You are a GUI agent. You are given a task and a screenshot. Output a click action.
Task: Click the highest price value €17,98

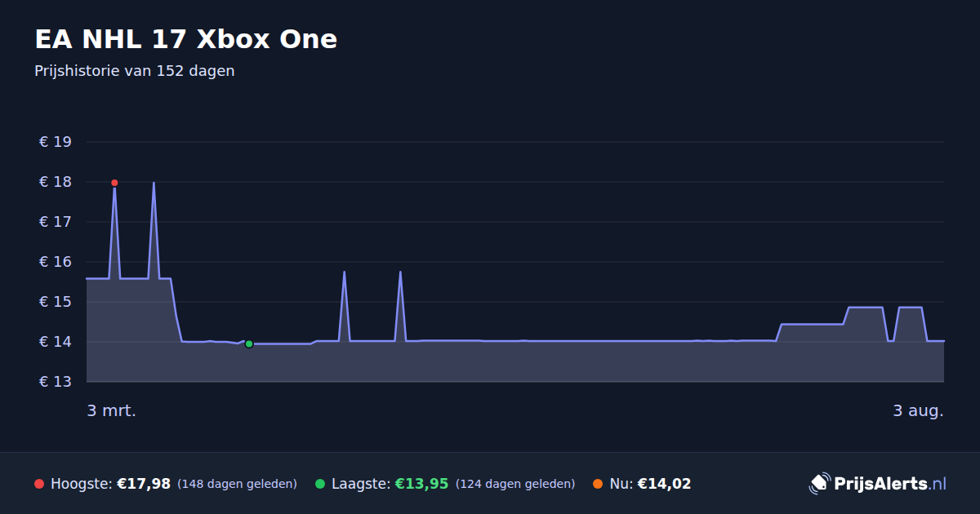click(144, 484)
